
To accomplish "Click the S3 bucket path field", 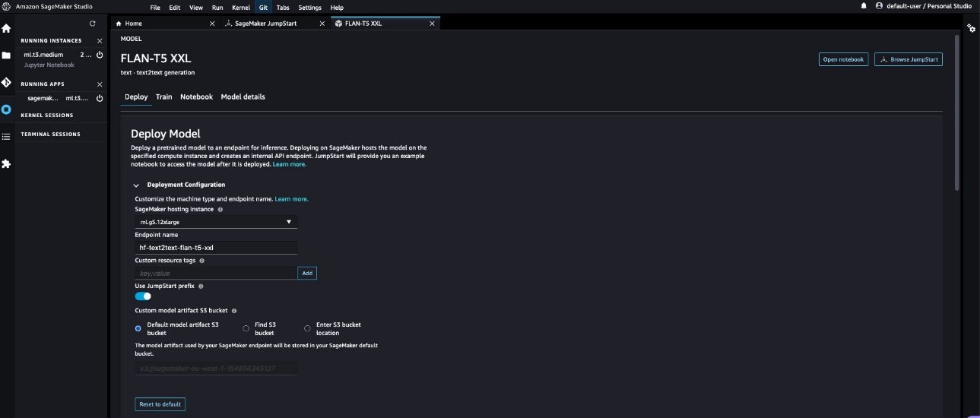I will pyautogui.click(x=216, y=369).
